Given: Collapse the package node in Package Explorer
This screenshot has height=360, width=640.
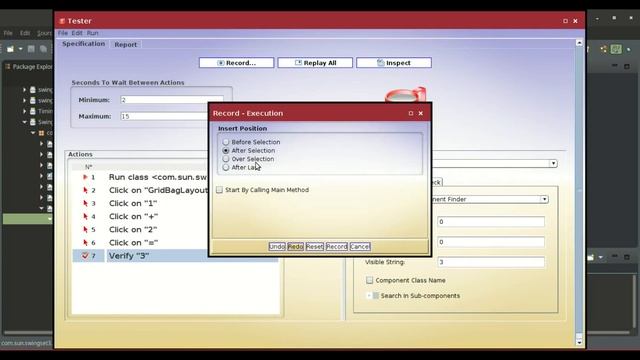Looking at the screenshot, I should pos(33,133).
